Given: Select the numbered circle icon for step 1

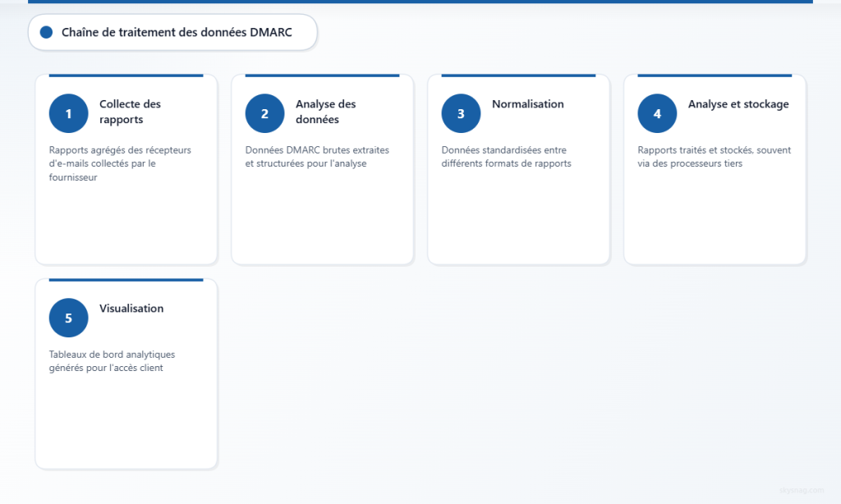Looking at the screenshot, I should [x=68, y=113].
